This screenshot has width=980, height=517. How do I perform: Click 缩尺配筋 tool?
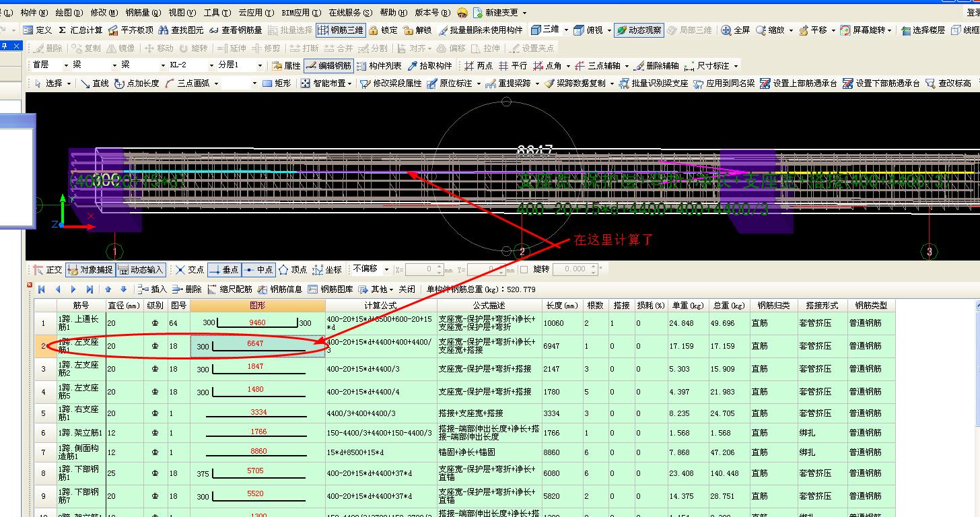[x=230, y=289]
